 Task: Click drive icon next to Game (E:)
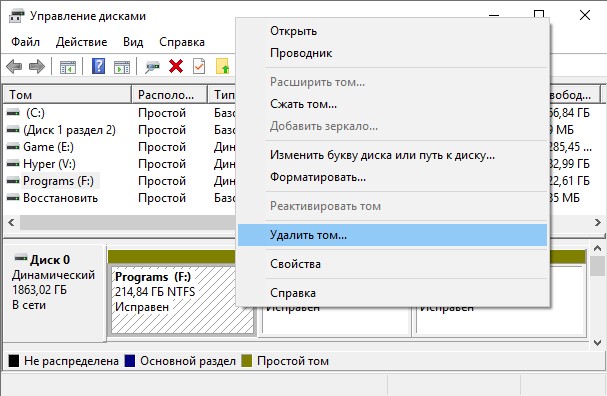point(13,147)
